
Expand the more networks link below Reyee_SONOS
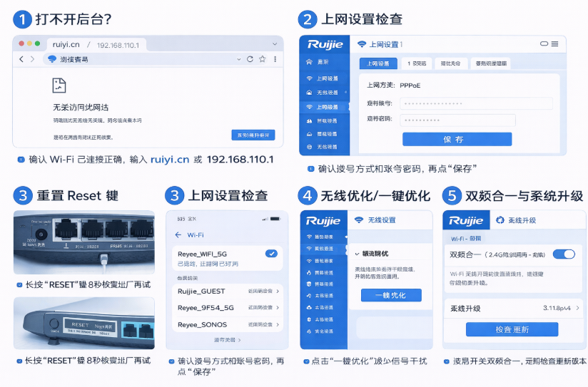coord(227,340)
